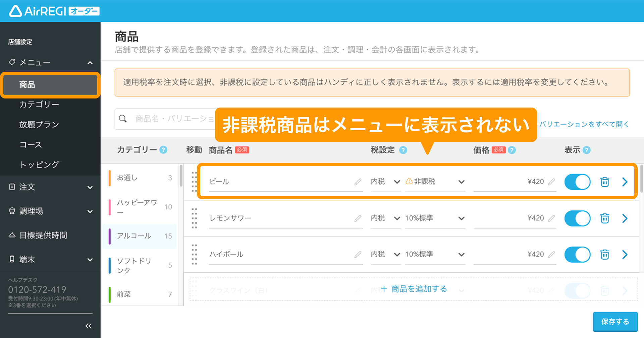Click the warning icon beside 非課税
This screenshot has width=644, height=338.
(x=409, y=181)
